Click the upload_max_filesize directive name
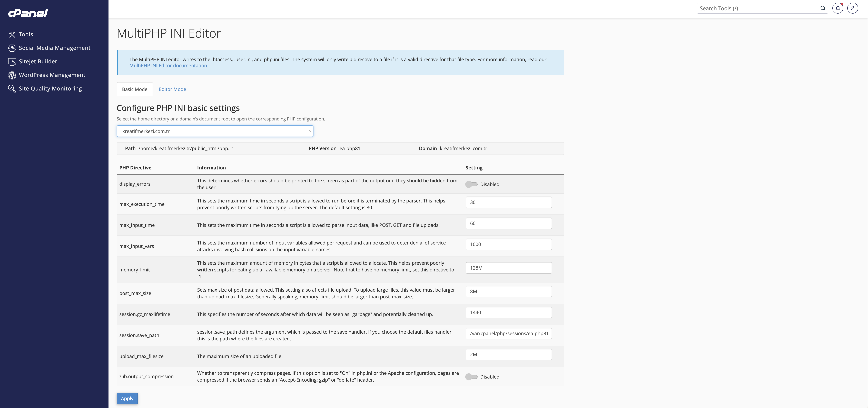Screen dimensions: 868x408 click(x=141, y=356)
